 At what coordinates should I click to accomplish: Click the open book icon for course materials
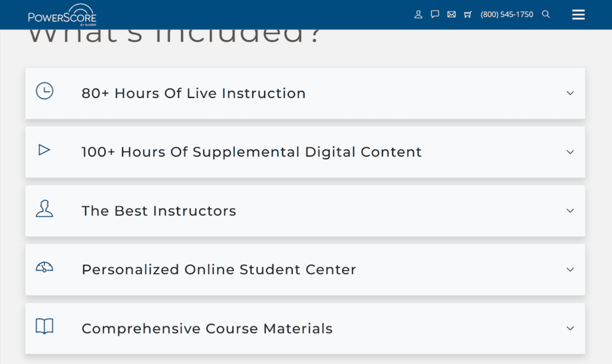point(44,326)
